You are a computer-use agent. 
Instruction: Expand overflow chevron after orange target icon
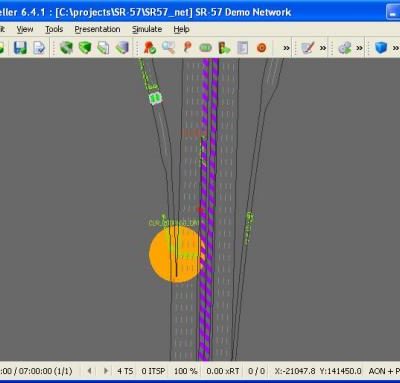click(x=286, y=48)
